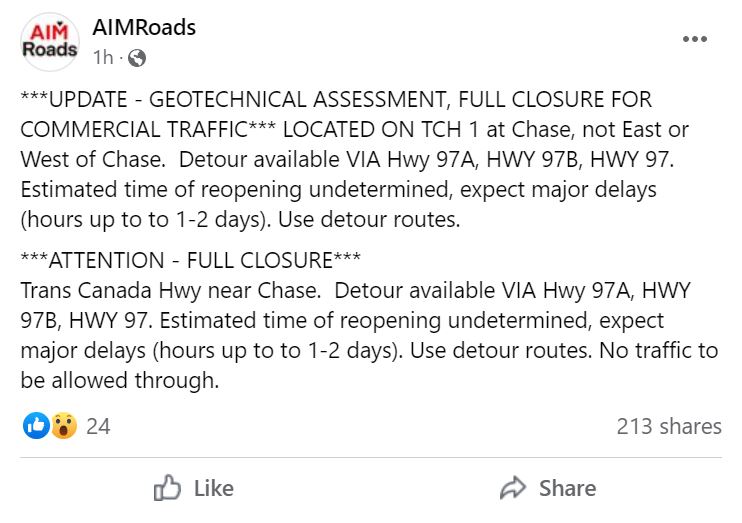This screenshot has height=523, width=742.
Task: Click the curved arrow Share icon
Action: tap(513, 488)
